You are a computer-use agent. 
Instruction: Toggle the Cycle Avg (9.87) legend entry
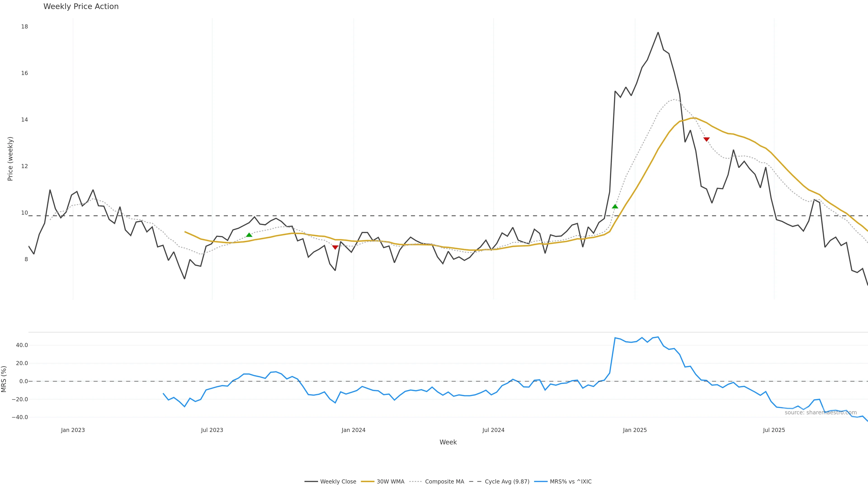pos(499,482)
